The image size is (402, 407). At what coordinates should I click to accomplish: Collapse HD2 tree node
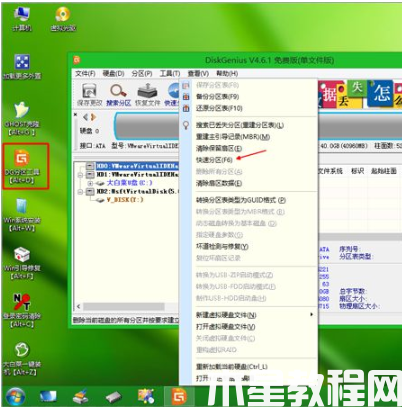[80, 192]
